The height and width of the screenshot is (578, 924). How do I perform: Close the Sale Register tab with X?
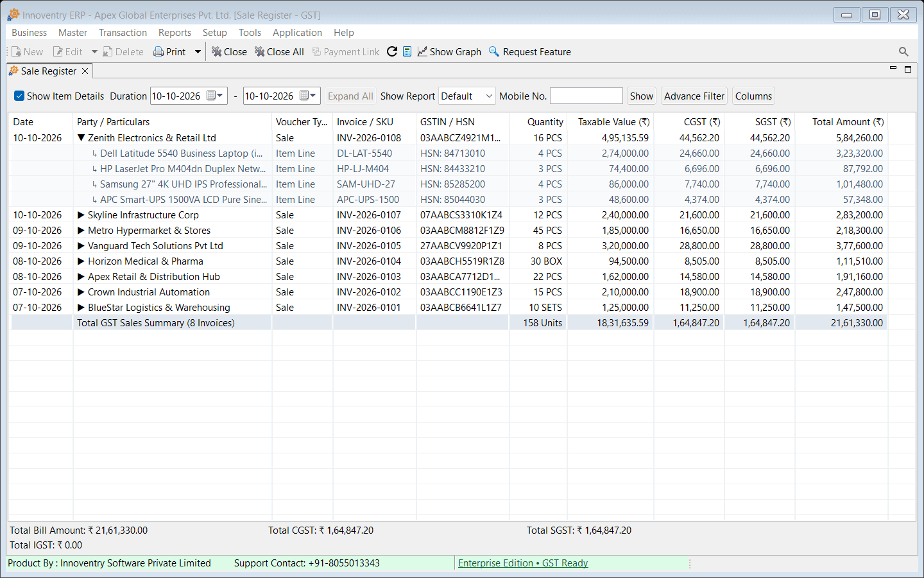click(85, 71)
